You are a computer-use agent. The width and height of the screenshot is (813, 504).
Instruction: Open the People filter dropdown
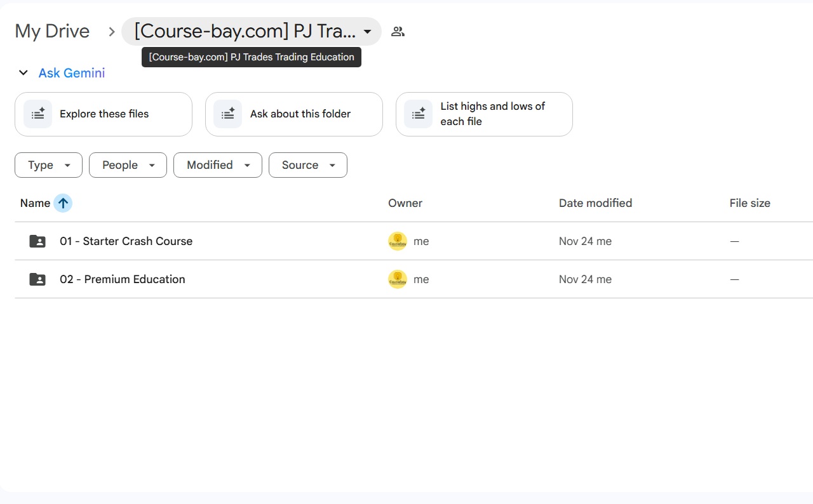pos(128,165)
